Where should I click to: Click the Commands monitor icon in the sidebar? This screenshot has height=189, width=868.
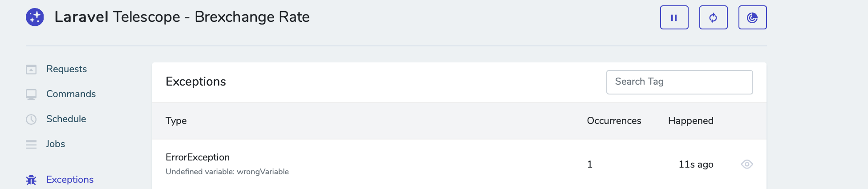[x=31, y=94]
